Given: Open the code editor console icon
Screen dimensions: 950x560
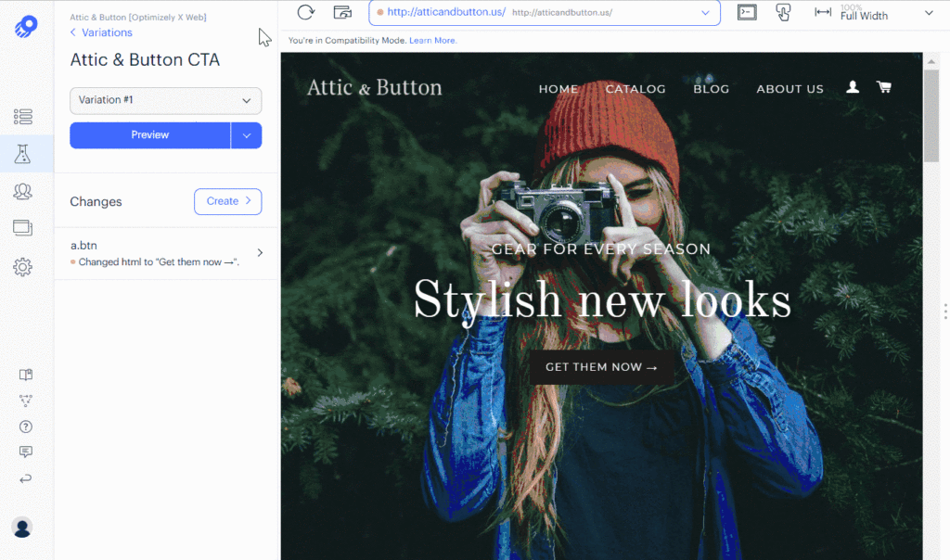Looking at the screenshot, I should click(x=747, y=12).
